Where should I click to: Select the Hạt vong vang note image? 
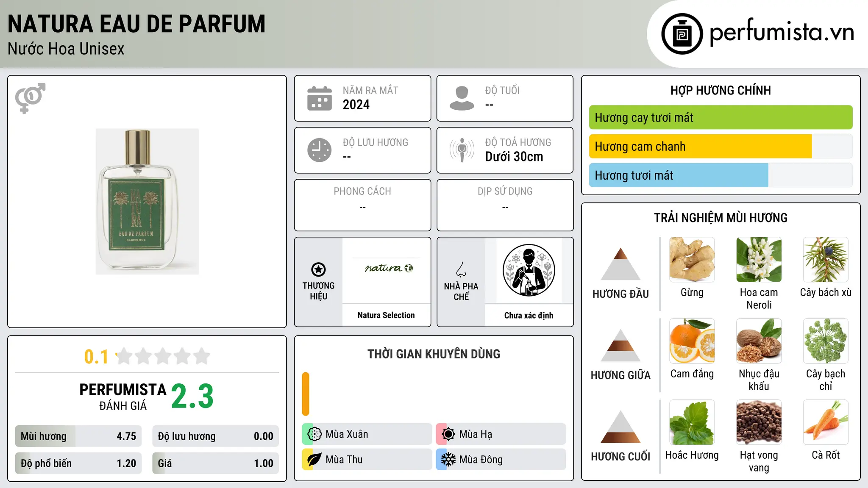[759, 422]
